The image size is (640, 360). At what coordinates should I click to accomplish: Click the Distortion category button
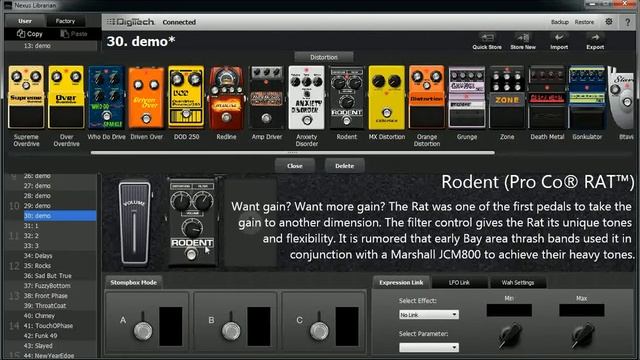(x=324, y=57)
